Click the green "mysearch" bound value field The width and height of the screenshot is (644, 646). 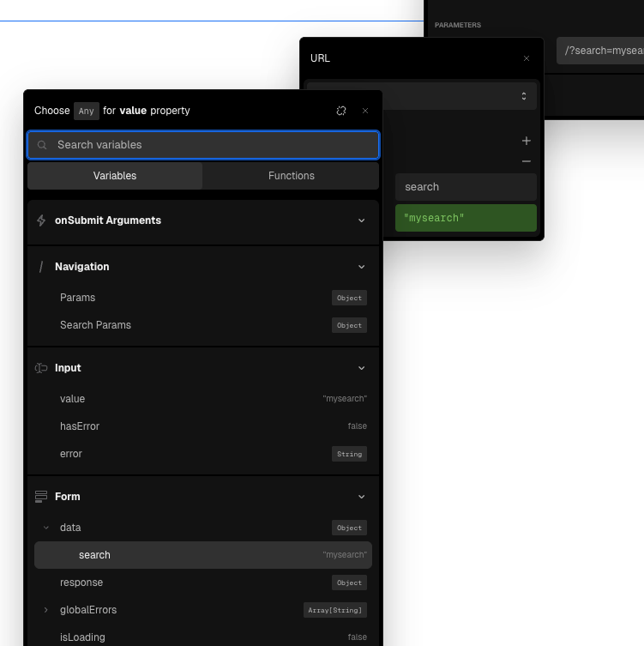point(466,218)
